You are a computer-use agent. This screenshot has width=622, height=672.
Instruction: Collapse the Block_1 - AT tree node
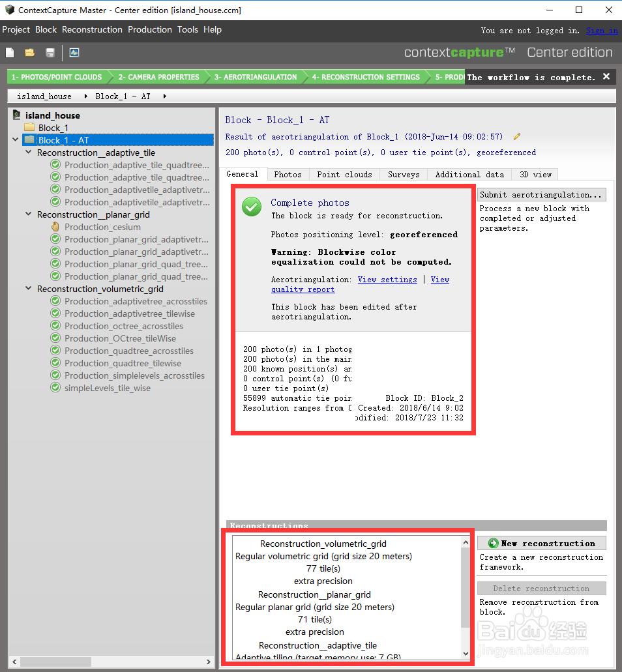[x=16, y=139]
